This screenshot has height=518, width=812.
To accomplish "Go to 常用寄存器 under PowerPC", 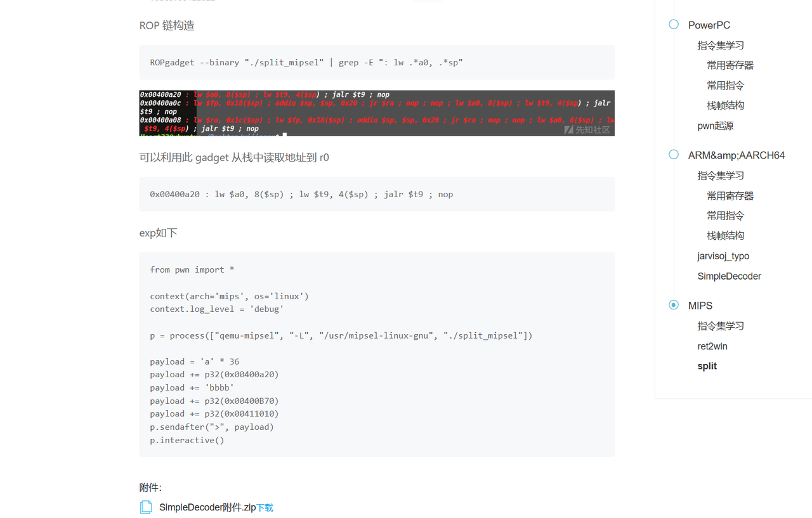I will (730, 65).
